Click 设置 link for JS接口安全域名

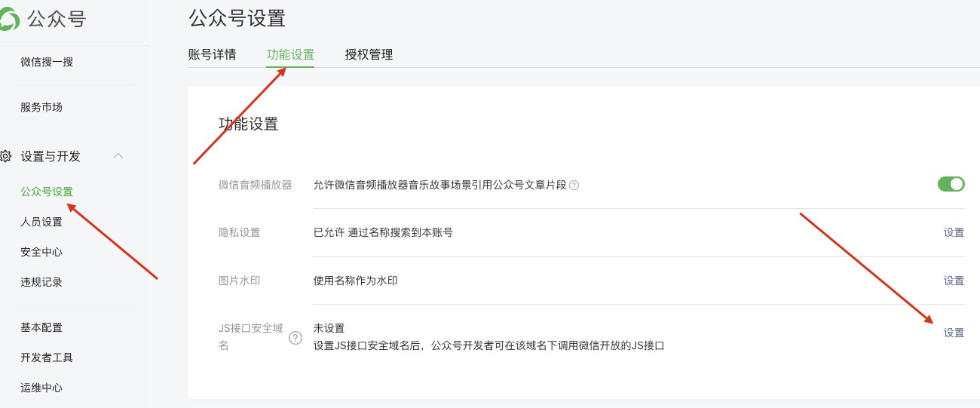click(954, 333)
